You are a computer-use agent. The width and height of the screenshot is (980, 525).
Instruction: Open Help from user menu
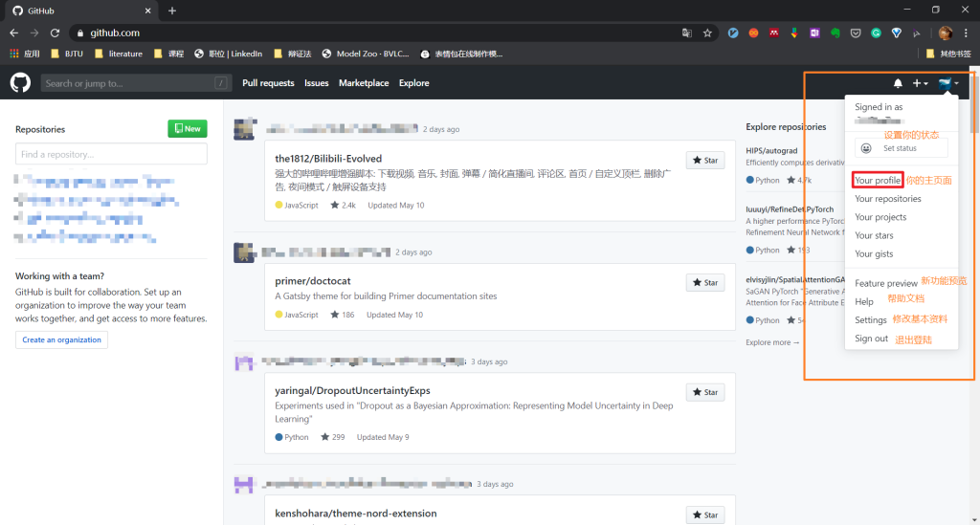pyautogui.click(x=864, y=301)
